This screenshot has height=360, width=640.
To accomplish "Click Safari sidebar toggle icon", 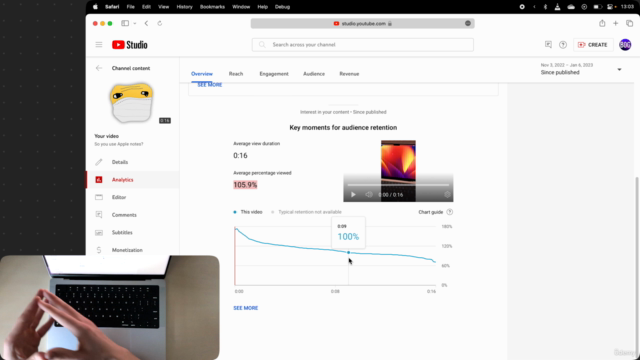I will 125,23.
